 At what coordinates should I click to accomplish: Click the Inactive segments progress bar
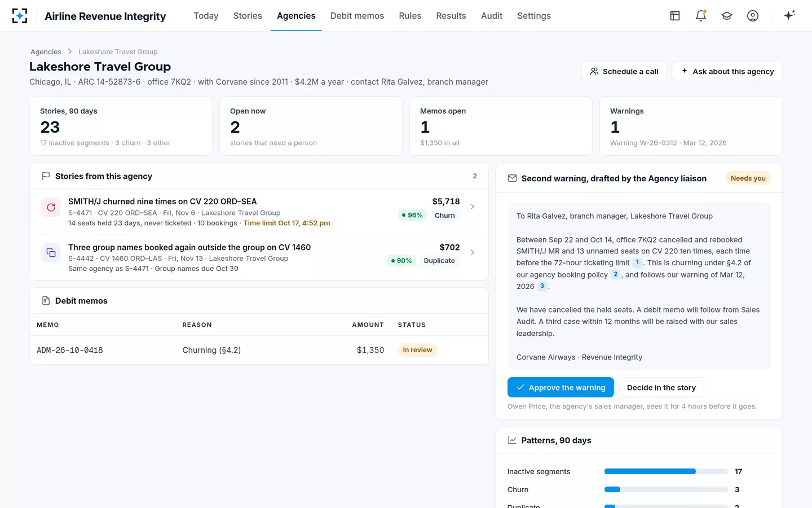666,471
